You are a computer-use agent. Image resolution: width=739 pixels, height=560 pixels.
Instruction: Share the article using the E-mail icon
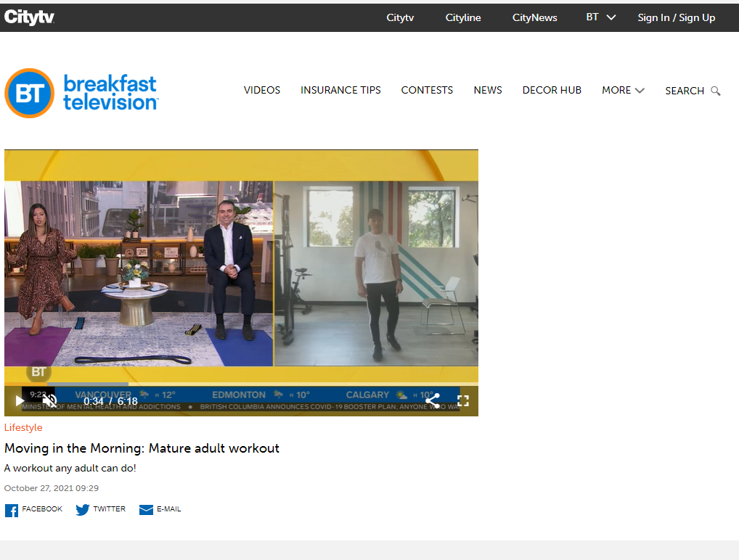[x=145, y=510]
